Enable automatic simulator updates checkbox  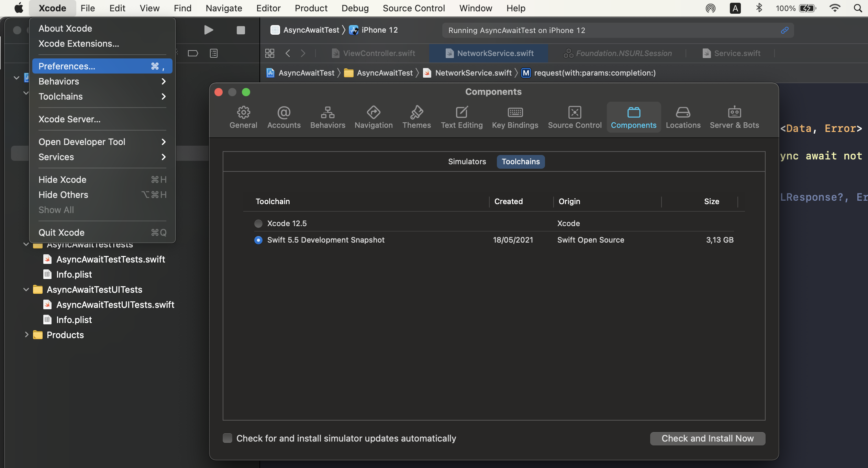click(x=227, y=438)
